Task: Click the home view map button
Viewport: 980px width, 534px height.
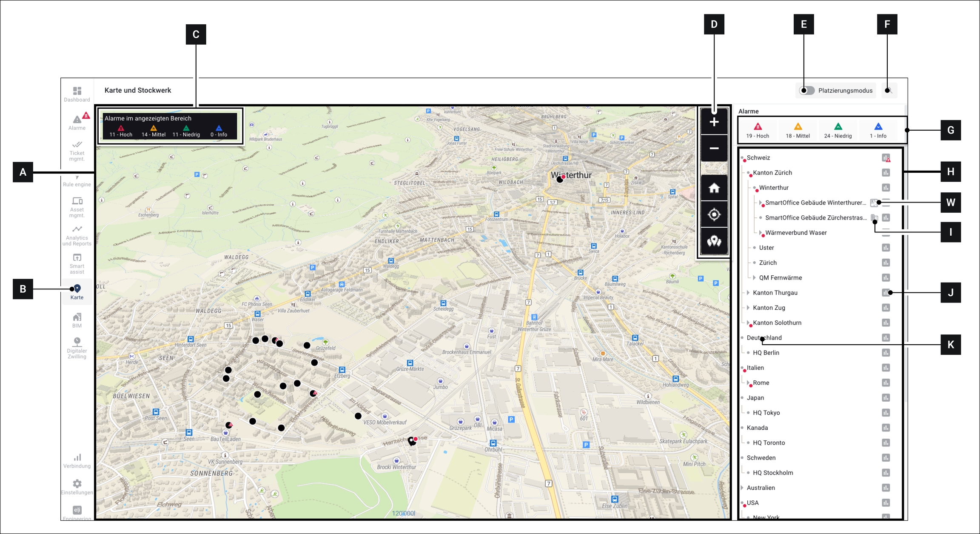Action: [x=714, y=188]
